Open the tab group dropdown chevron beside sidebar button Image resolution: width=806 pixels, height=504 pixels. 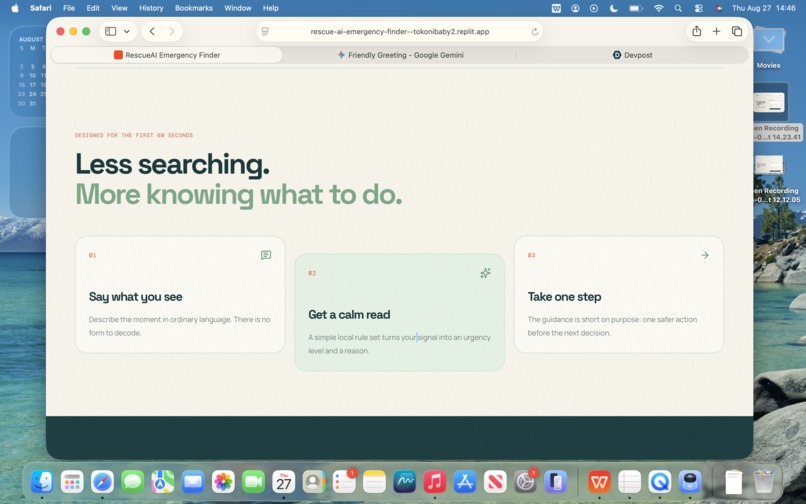point(126,31)
